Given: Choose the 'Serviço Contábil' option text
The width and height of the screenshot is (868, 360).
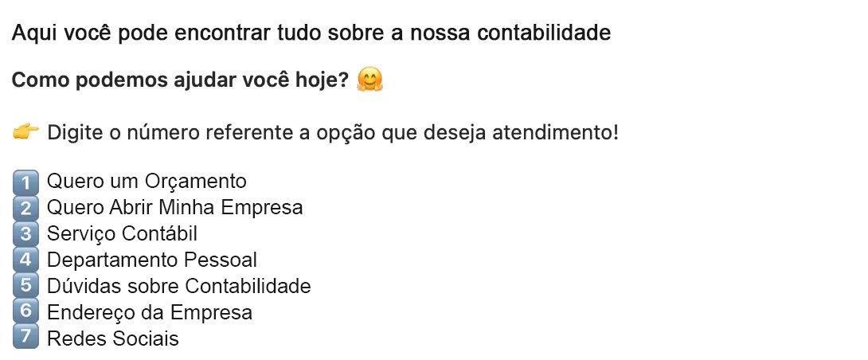Looking at the screenshot, I should 122,234.
